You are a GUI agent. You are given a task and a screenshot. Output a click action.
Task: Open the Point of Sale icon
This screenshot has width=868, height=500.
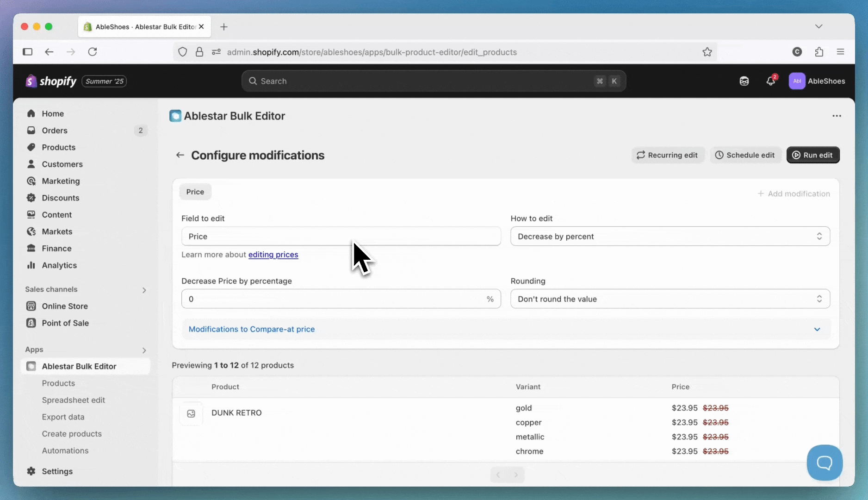click(x=31, y=323)
